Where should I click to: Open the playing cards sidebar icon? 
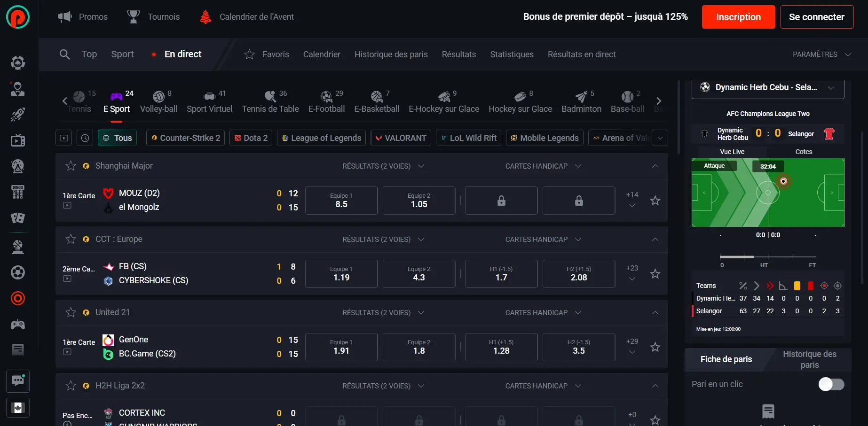pos(18,218)
